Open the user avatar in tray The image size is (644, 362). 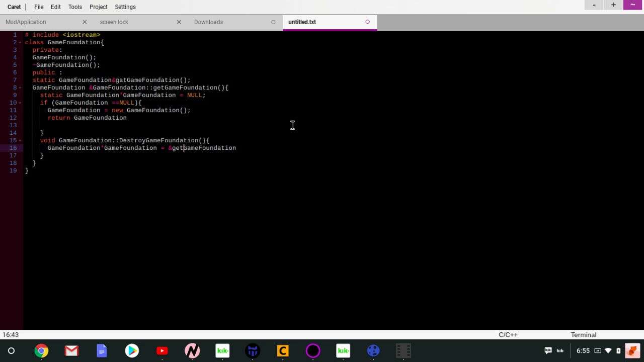tap(632, 350)
